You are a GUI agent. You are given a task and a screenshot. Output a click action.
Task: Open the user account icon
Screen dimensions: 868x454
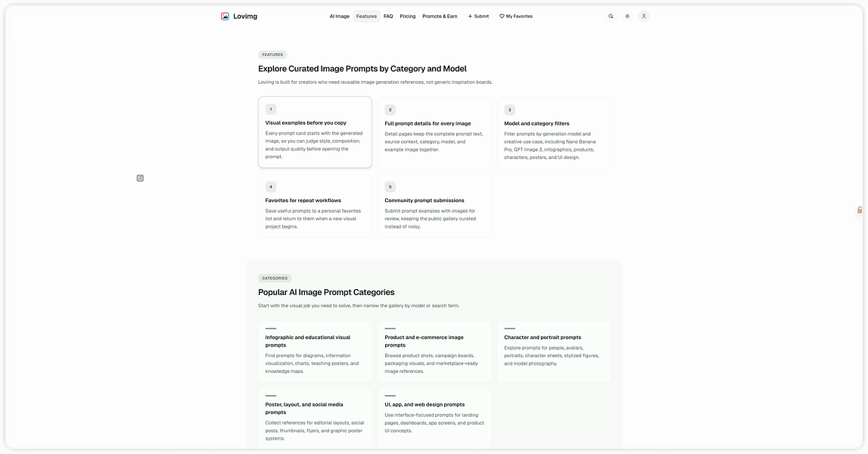click(644, 16)
